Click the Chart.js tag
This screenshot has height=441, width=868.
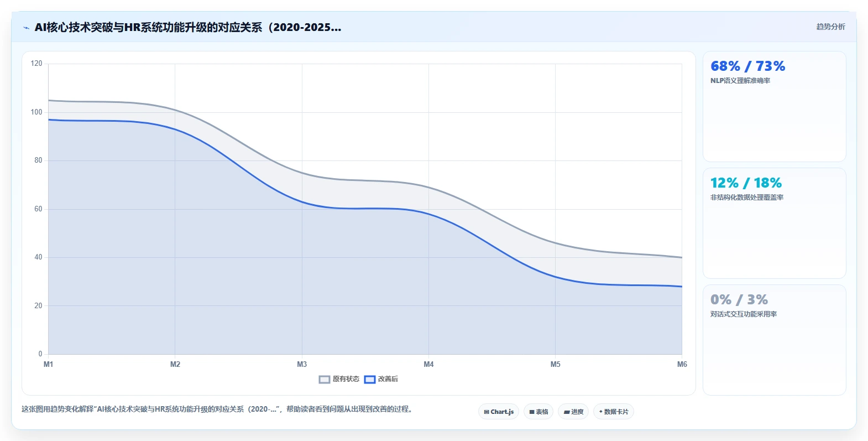(499, 412)
